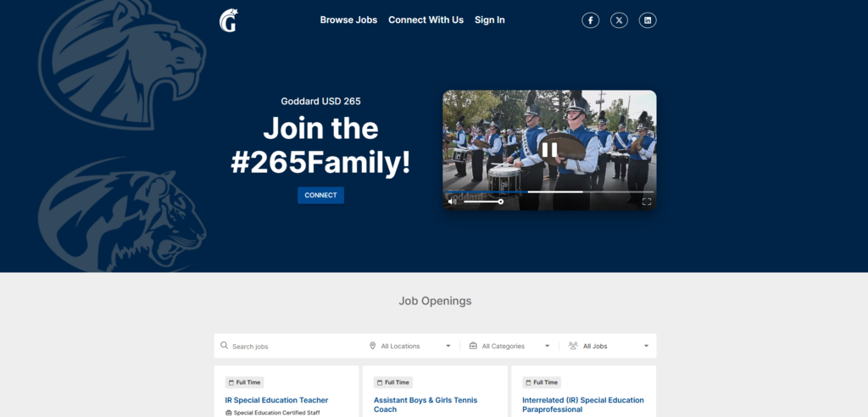Expand the All Categories dropdown
Image resolution: width=868 pixels, height=417 pixels.
tap(509, 346)
